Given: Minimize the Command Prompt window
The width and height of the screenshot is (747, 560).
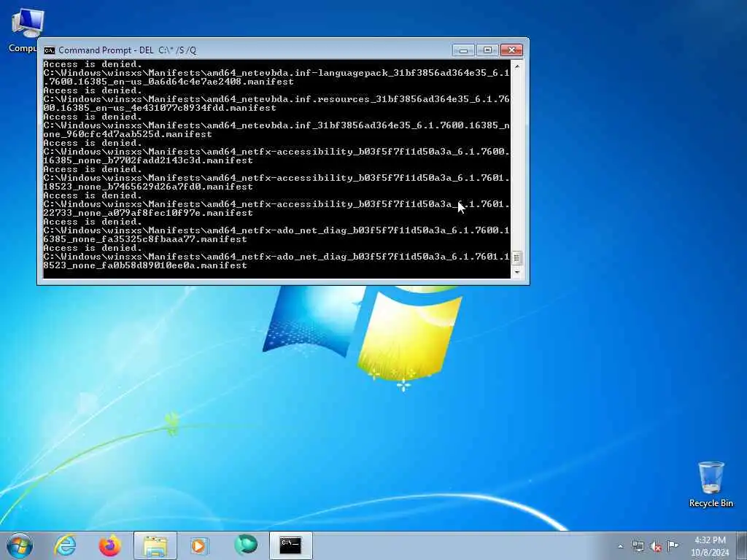Looking at the screenshot, I should (x=463, y=50).
